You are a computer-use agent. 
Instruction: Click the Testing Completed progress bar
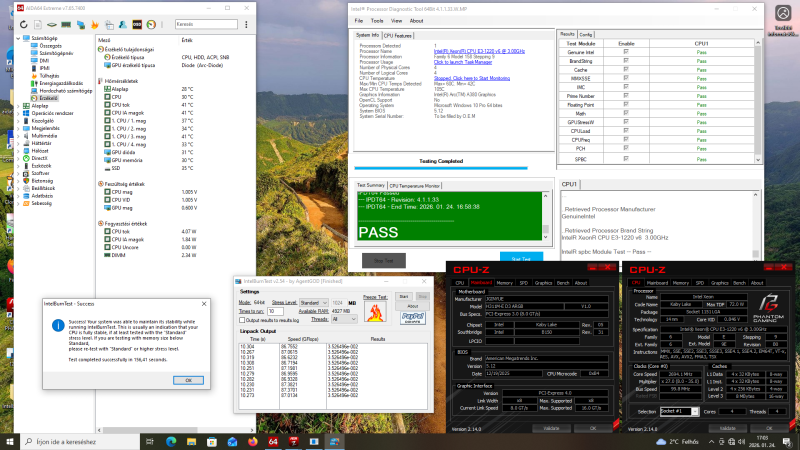[x=441, y=167]
